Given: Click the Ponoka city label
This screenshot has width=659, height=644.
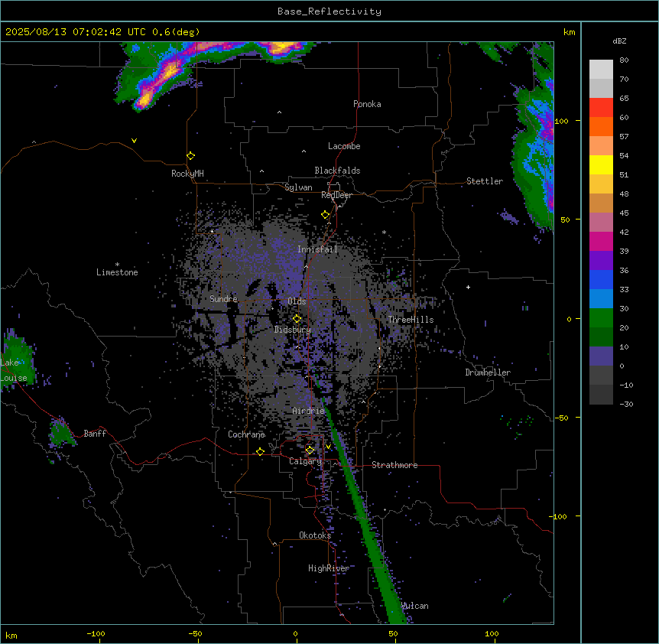Looking at the screenshot, I should point(367,104).
